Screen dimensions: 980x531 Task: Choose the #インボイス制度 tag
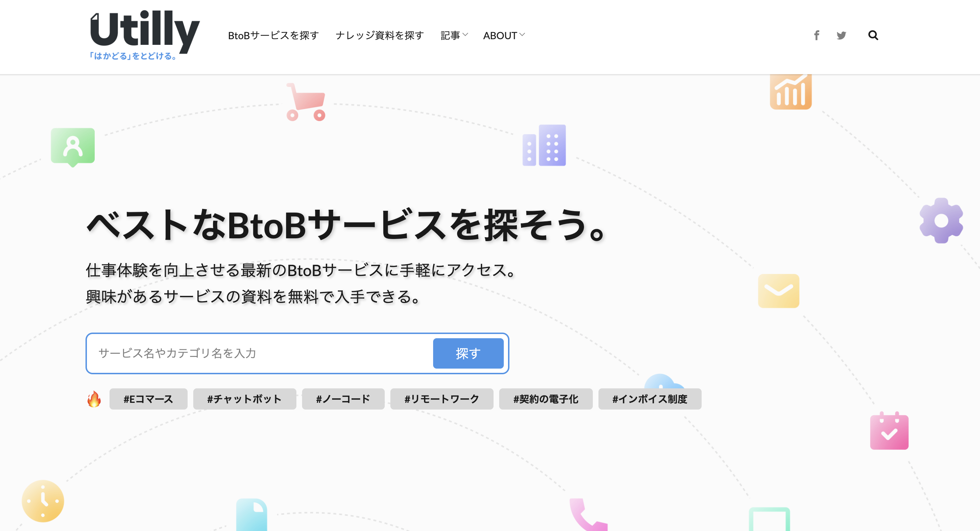pos(649,399)
